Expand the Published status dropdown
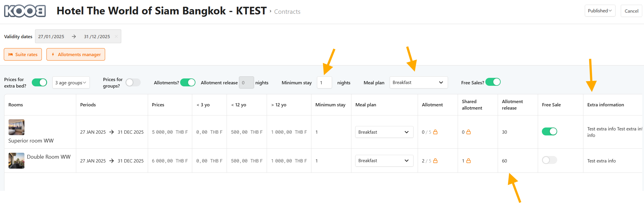 (600, 11)
